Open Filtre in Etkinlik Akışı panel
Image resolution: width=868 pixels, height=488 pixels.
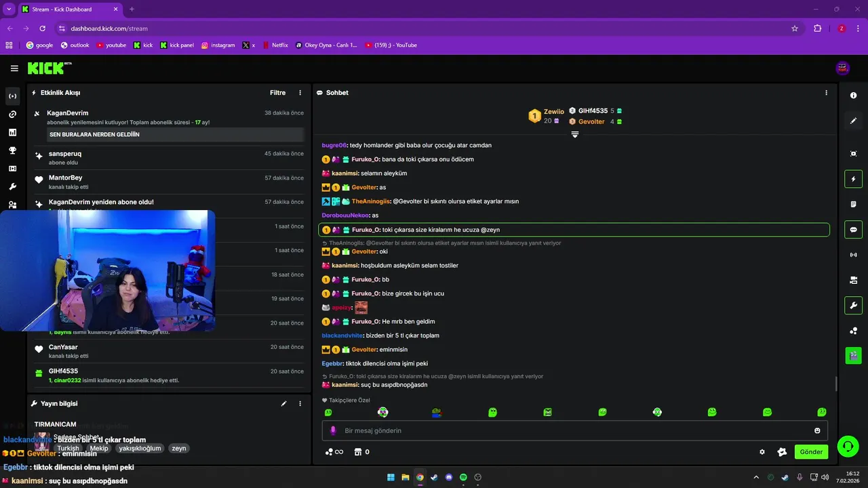(x=277, y=93)
